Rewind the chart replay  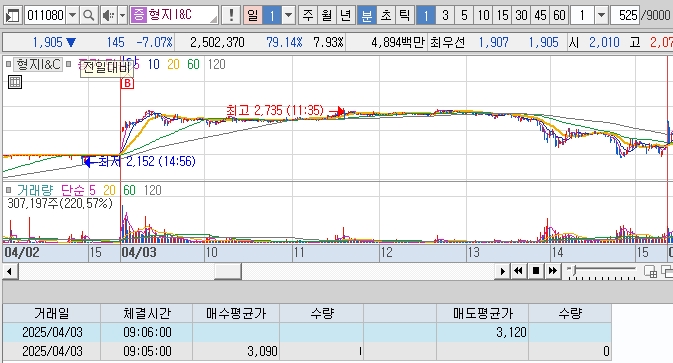tap(518, 271)
